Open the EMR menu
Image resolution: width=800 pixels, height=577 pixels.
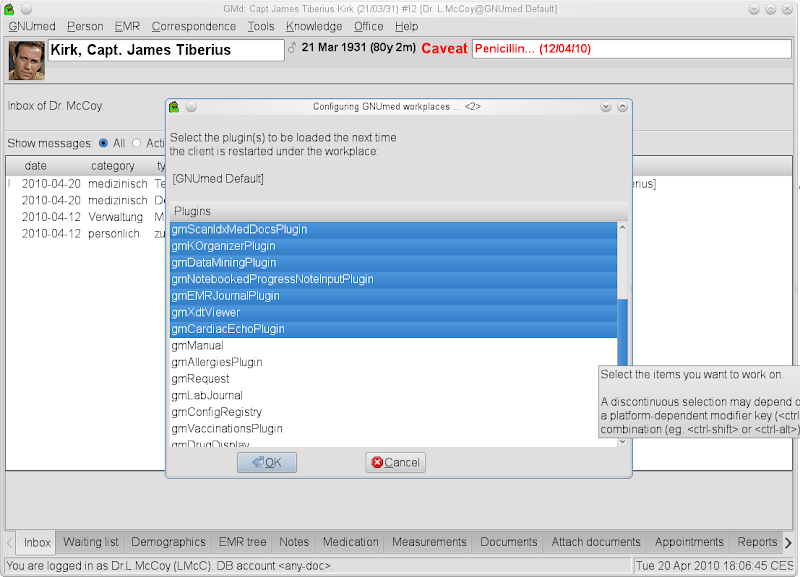point(127,27)
